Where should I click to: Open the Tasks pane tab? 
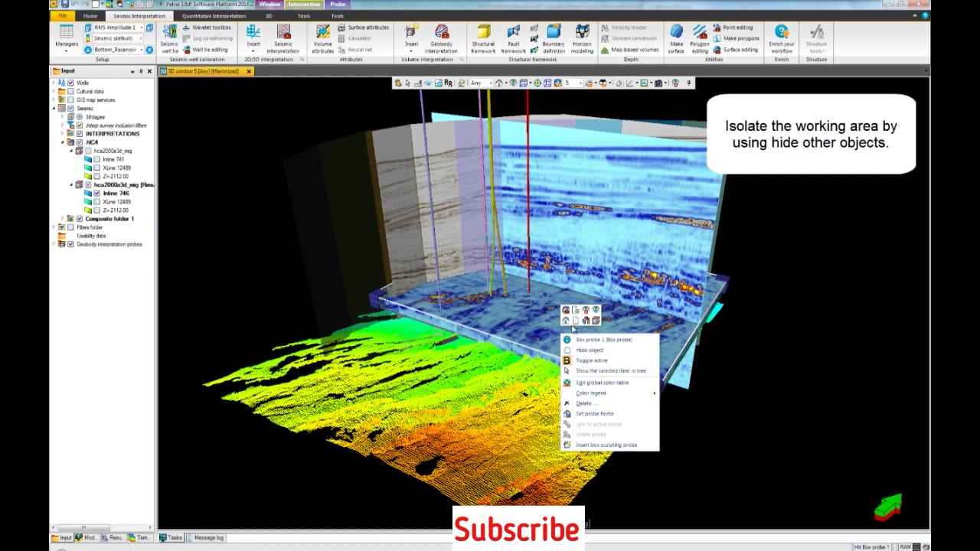click(171, 538)
